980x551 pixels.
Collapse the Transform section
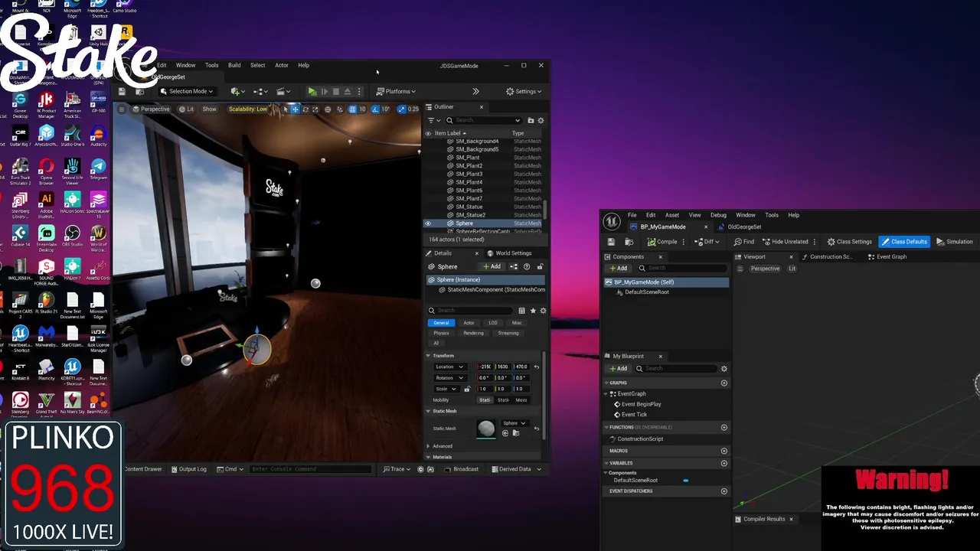coord(429,355)
